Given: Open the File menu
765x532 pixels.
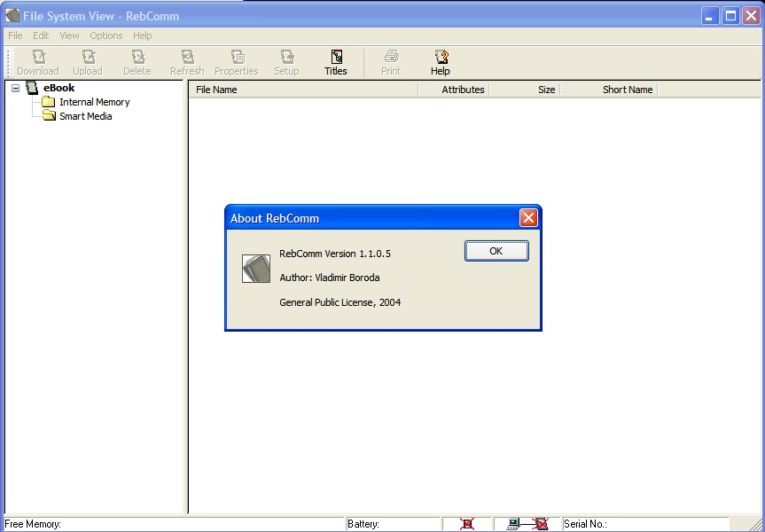Looking at the screenshot, I should tap(15, 35).
